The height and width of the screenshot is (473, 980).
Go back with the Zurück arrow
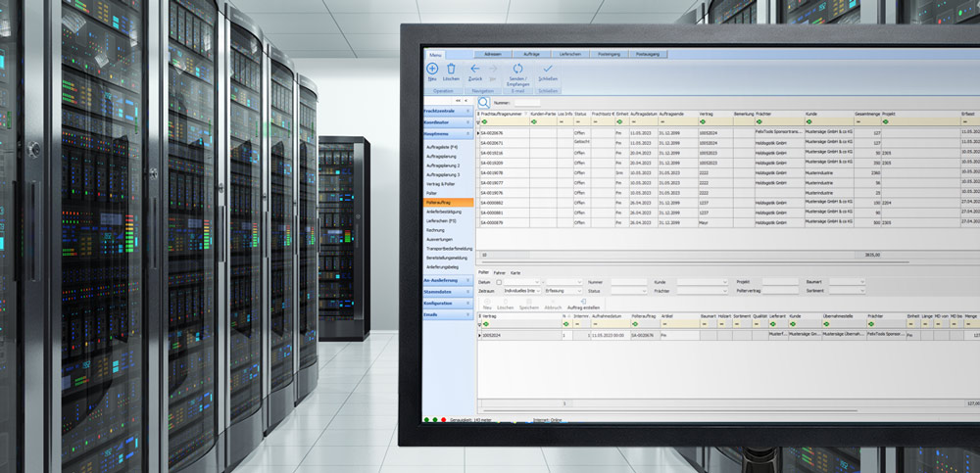[x=475, y=69]
